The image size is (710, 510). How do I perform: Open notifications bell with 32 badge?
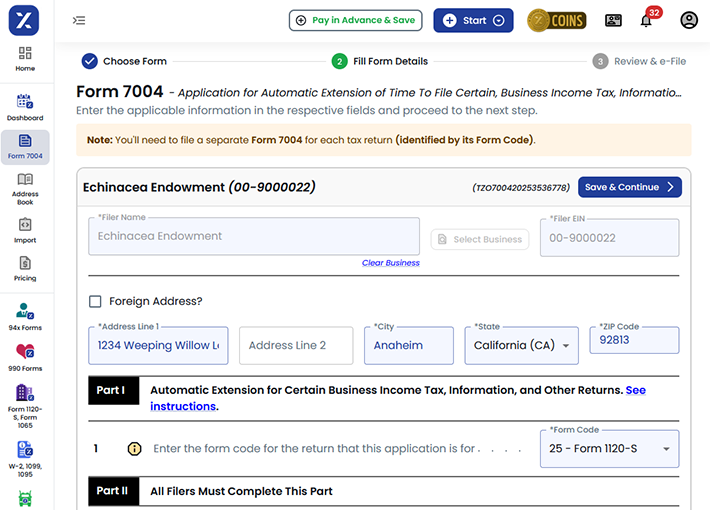pyautogui.click(x=646, y=20)
